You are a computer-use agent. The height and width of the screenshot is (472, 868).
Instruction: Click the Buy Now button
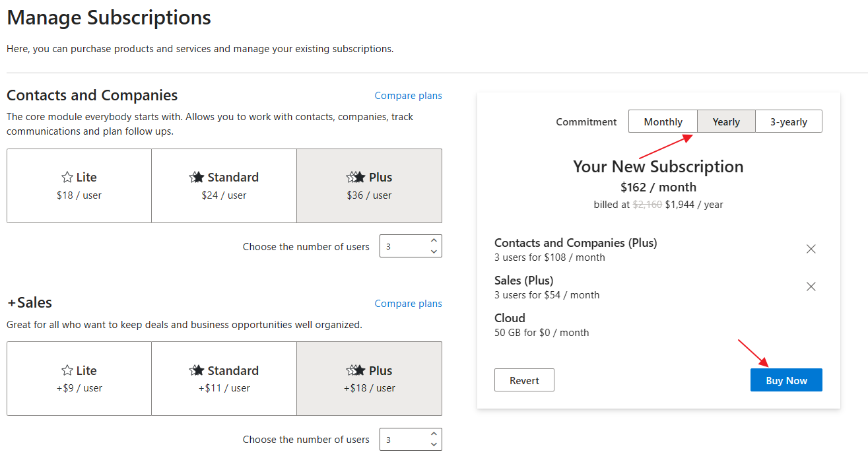click(x=786, y=380)
